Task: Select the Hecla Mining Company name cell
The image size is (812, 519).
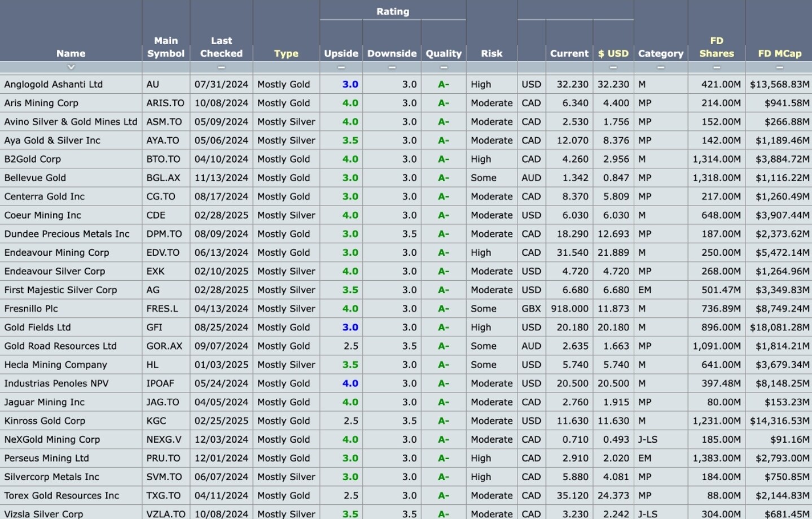Action: click(x=56, y=364)
